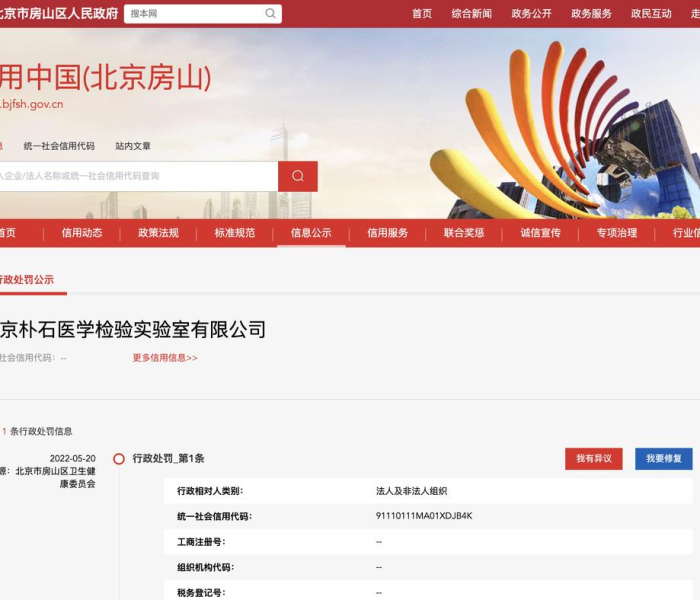This screenshot has width=700, height=600.
Task: Click the red circle marker beside 行政处罚_第1条
Action: pyautogui.click(x=119, y=459)
